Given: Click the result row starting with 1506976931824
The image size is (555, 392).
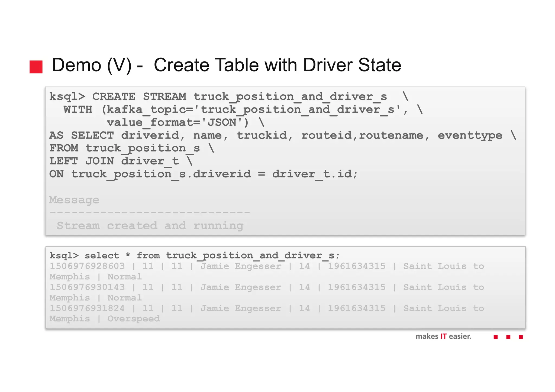Looking at the screenshot, I should click(x=267, y=314).
